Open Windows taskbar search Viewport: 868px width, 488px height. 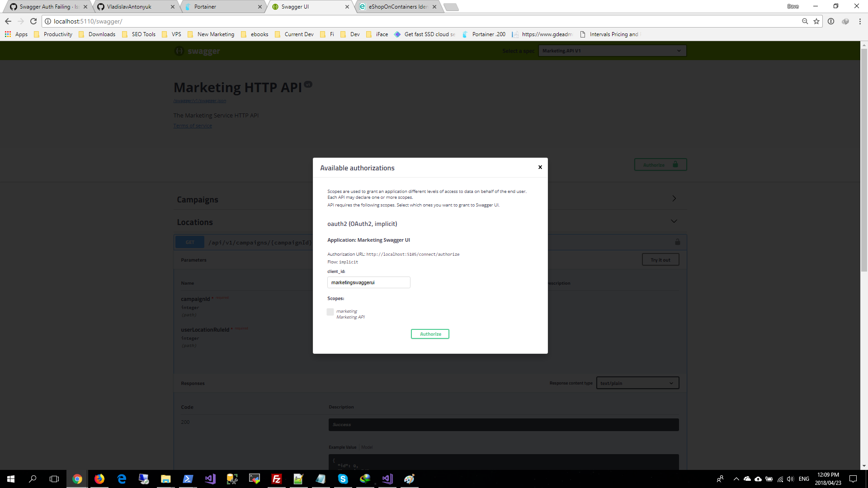(33, 479)
